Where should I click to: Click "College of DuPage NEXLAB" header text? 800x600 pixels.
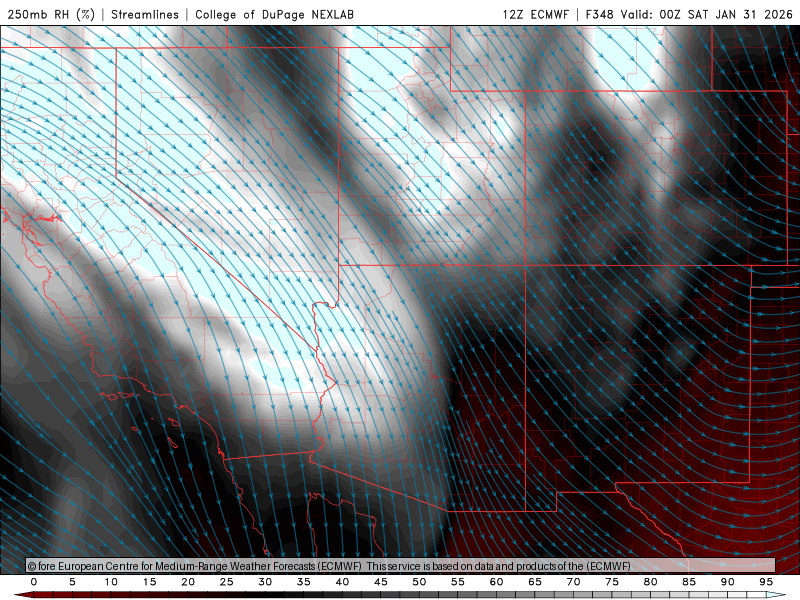(x=274, y=14)
